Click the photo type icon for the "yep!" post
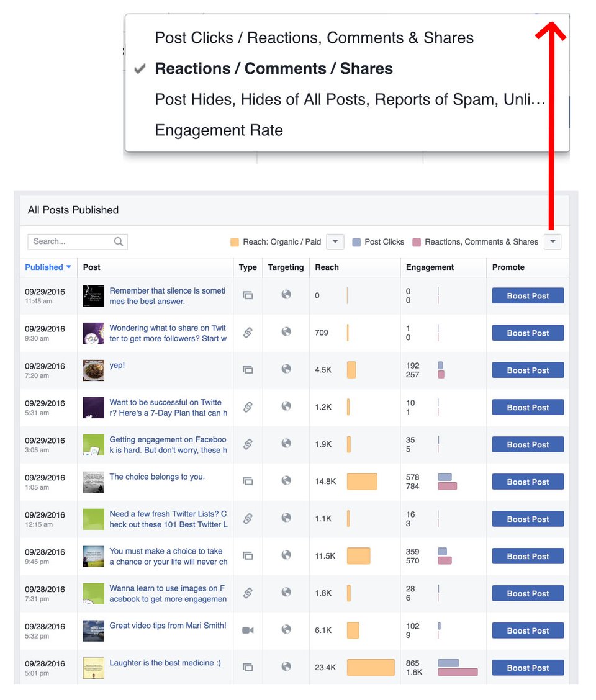Image resolution: width=596 pixels, height=700 pixels. [248, 369]
